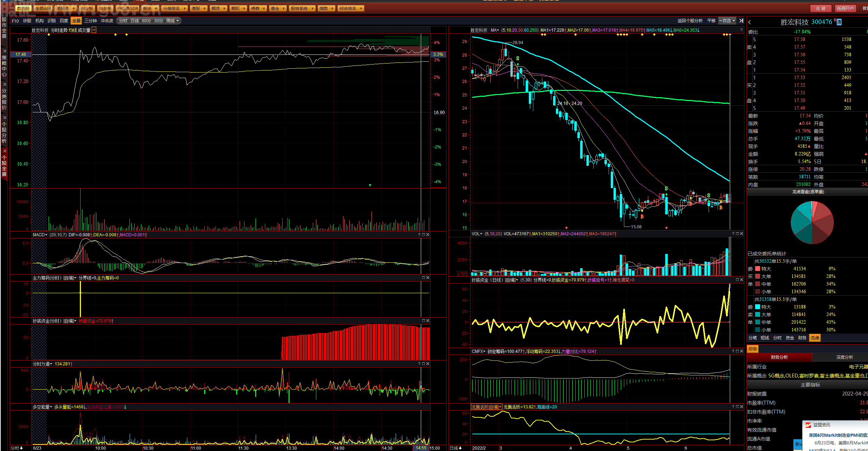Toggle the 平移 pan mode
This screenshot has width=868, height=451.
711,21
